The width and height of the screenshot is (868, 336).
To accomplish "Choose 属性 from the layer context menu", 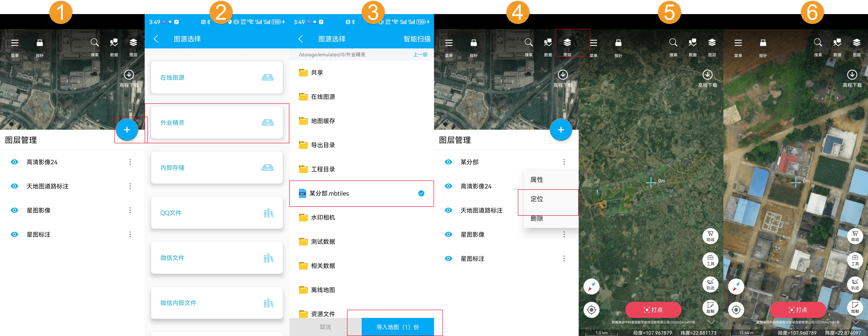I will [x=537, y=180].
